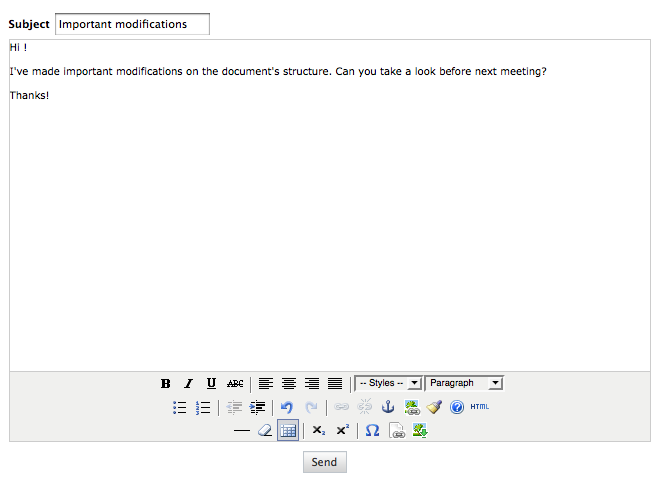661x484 pixels.
Task: Center align the text
Action: click(x=289, y=383)
